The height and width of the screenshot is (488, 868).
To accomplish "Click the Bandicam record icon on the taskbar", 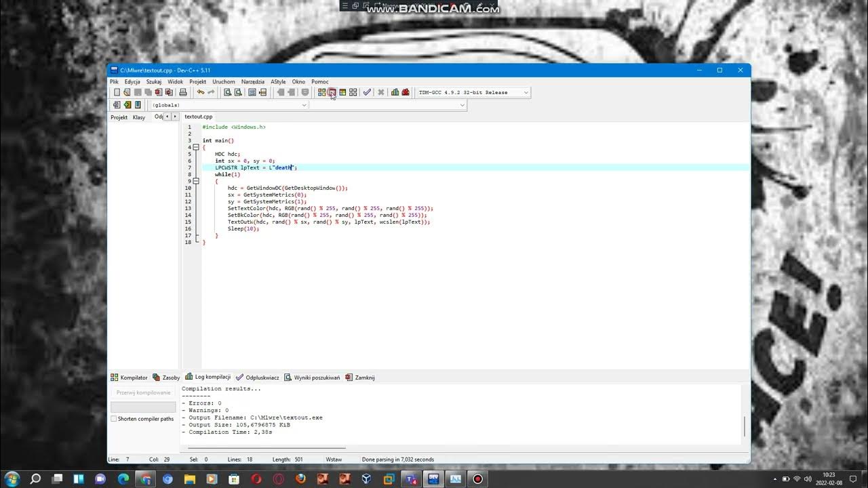I will click(478, 479).
